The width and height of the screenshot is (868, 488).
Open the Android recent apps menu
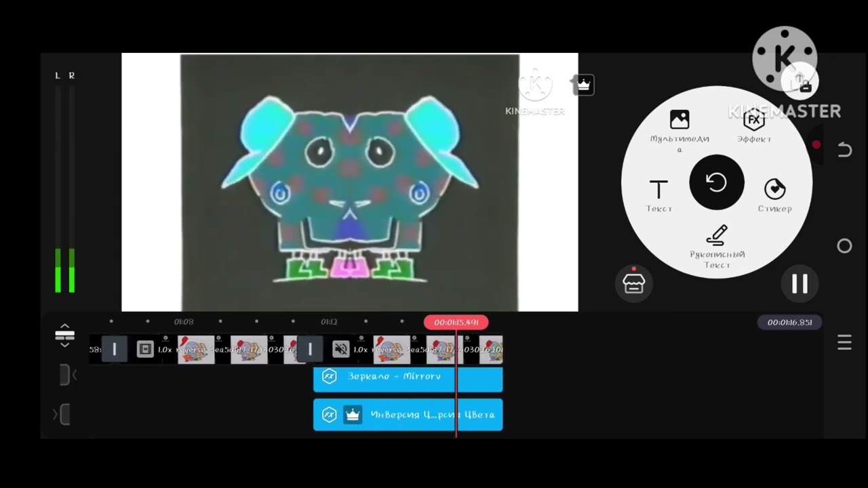pyautogui.click(x=844, y=342)
